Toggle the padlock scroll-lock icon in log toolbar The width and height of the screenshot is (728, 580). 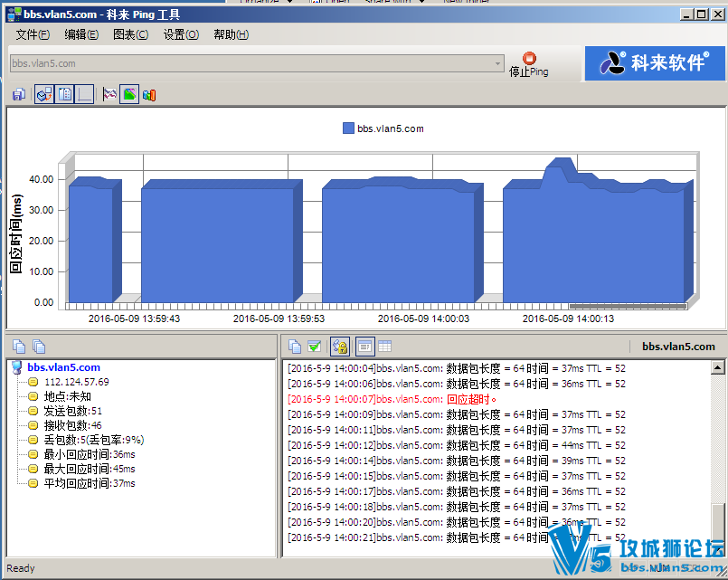pyautogui.click(x=340, y=347)
